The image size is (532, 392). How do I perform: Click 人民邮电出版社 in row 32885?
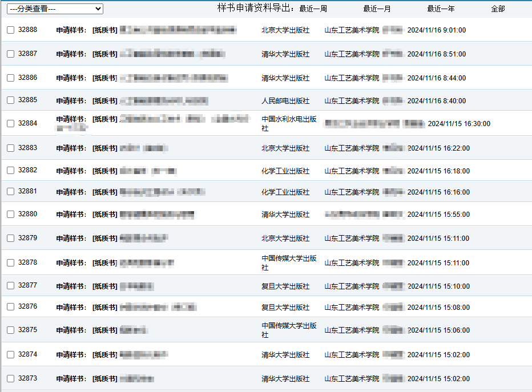click(x=285, y=101)
